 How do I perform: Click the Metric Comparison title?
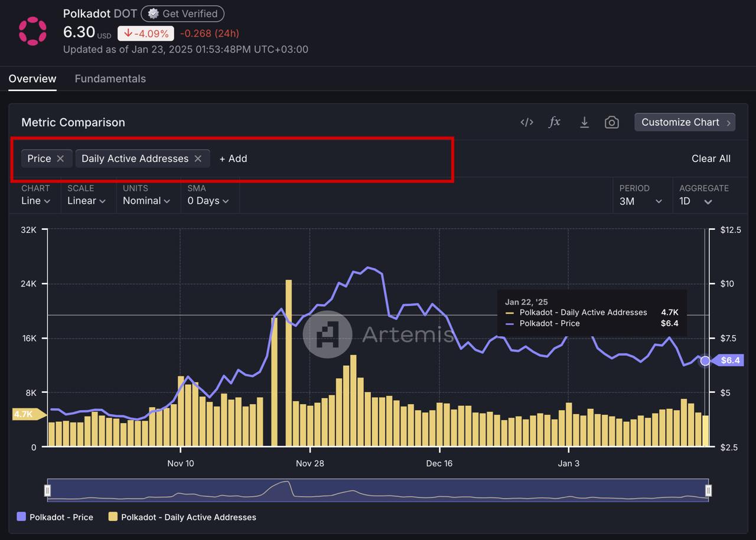(x=73, y=122)
